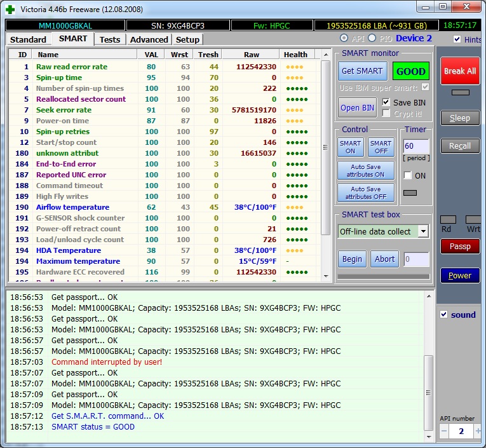Select the PIO radio button
This screenshot has height=448, width=486.
pyautogui.click(x=372, y=38)
